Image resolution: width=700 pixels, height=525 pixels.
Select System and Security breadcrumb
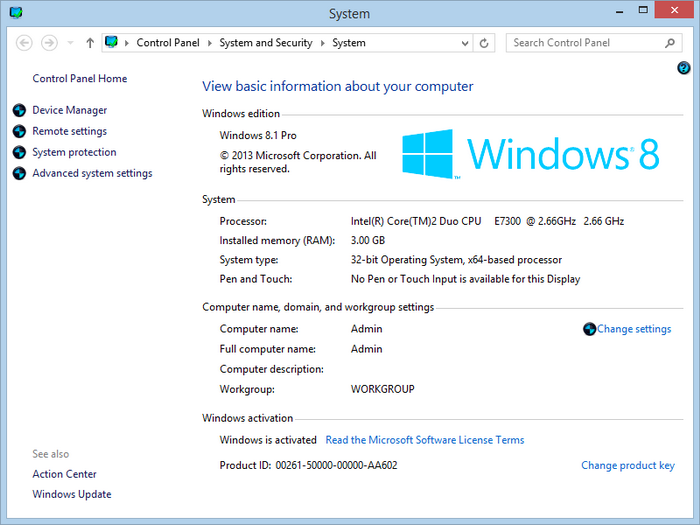click(x=266, y=43)
